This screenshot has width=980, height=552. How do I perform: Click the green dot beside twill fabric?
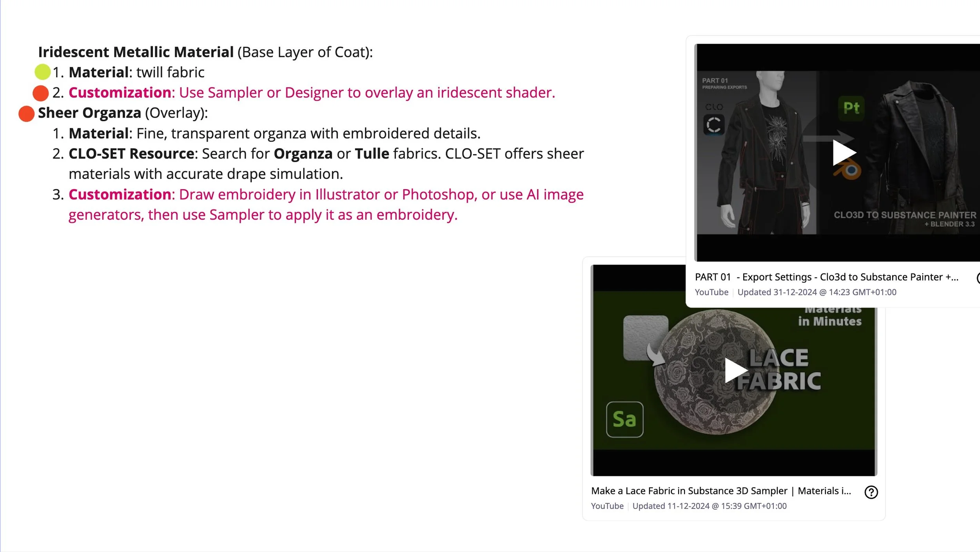point(42,72)
